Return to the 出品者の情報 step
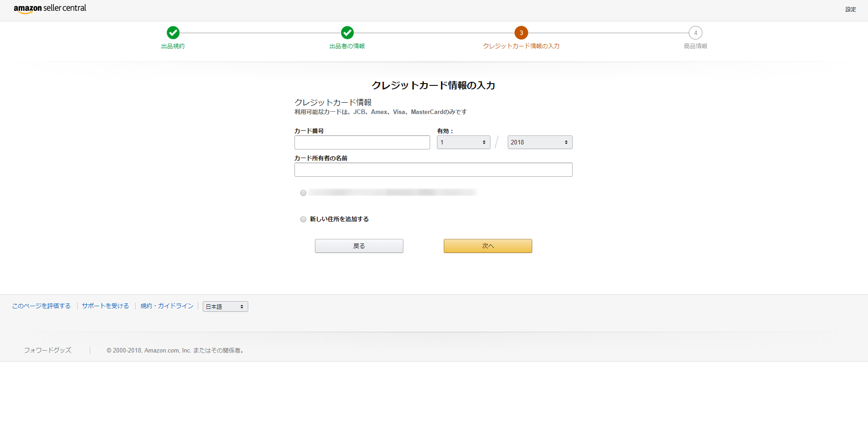This screenshot has height=427, width=868. click(x=347, y=45)
